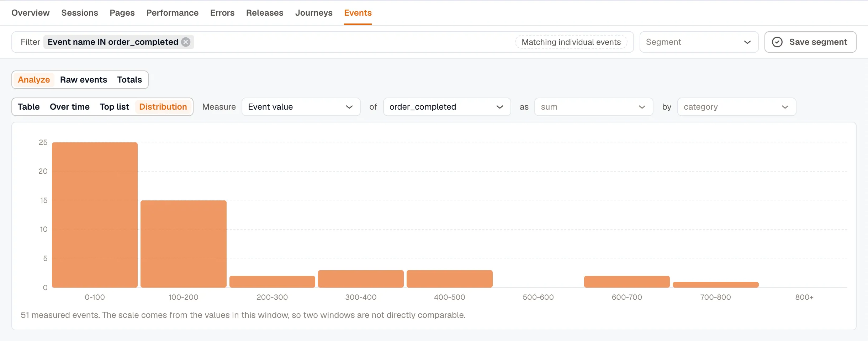The image size is (868, 341).
Task: Remove the order_completed filter chip
Action: (x=186, y=42)
